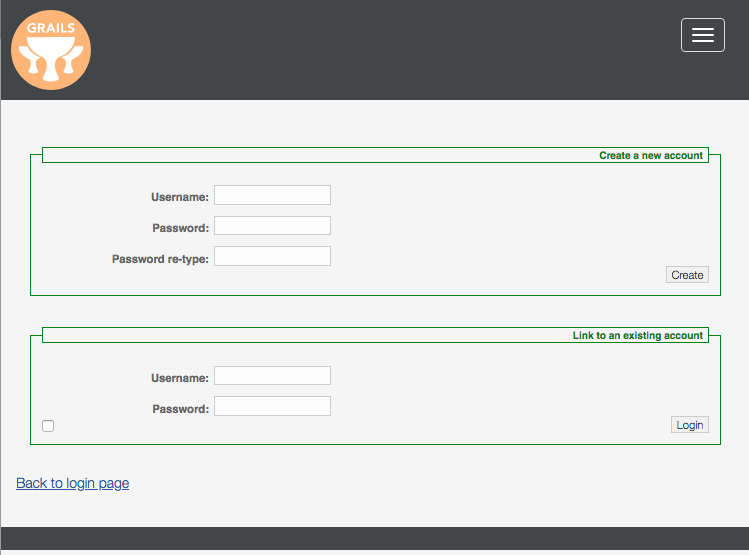
Task: Click the Username label in Link account form
Action: click(x=180, y=378)
